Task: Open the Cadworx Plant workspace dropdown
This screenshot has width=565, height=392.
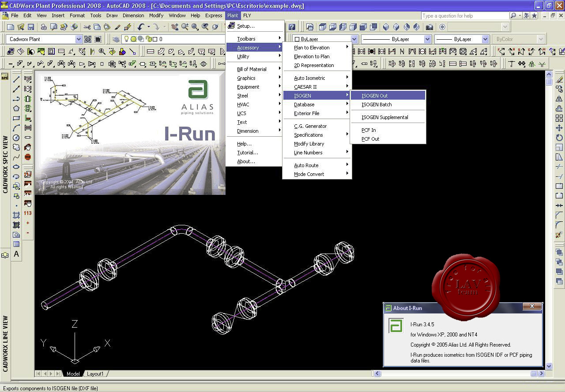Action: (79, 39)
